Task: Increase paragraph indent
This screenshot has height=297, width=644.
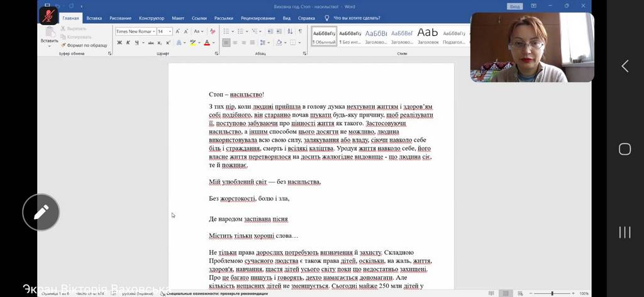Action: tap(278, 31)
